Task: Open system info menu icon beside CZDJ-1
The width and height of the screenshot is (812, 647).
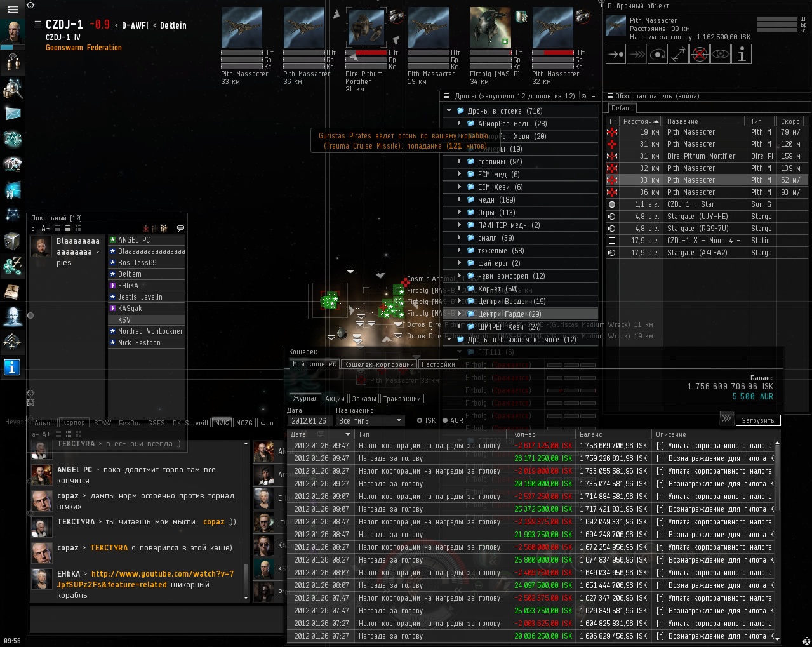Action: (x=37, y=25)
